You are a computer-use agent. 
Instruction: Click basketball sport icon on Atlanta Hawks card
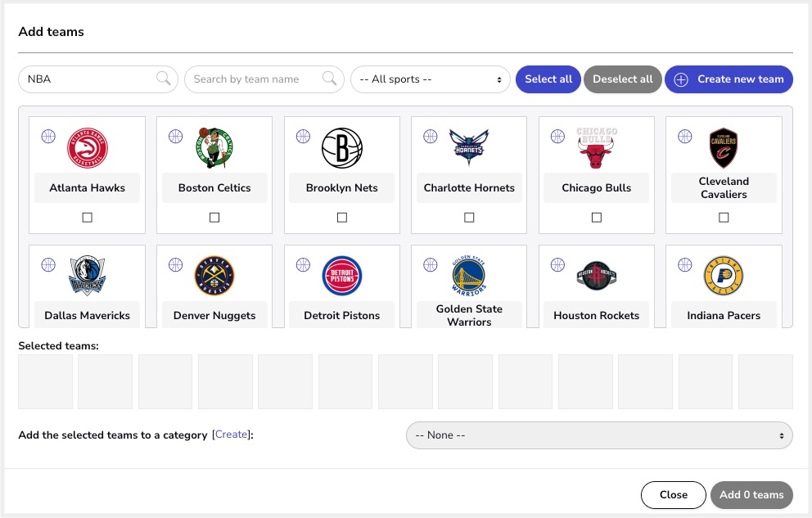(48, 136)
